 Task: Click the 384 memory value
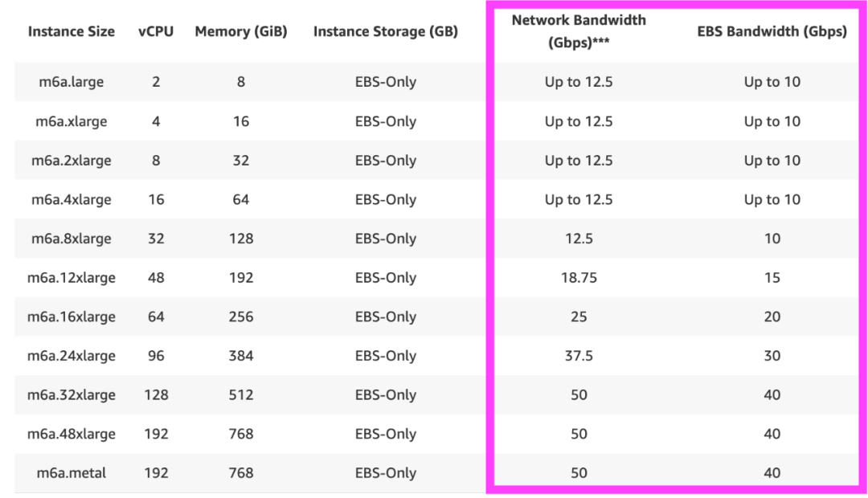(240, 356)
